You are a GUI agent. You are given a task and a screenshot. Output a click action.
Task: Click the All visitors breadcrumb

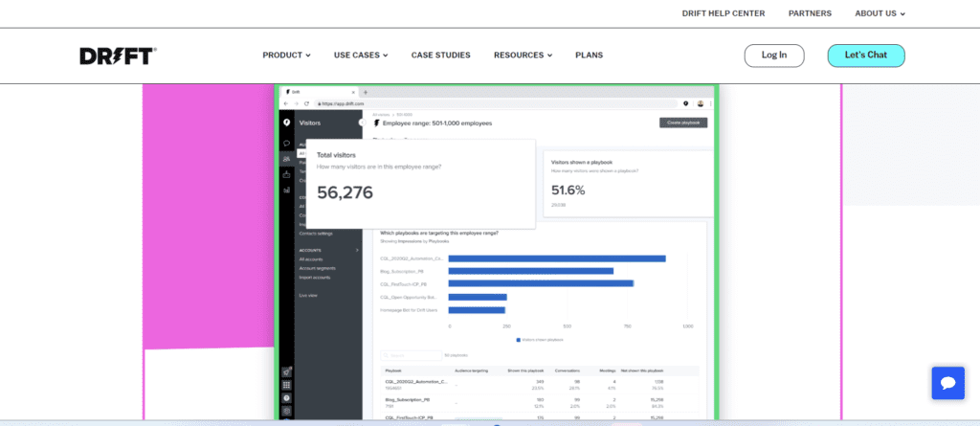tap(381, 115)
